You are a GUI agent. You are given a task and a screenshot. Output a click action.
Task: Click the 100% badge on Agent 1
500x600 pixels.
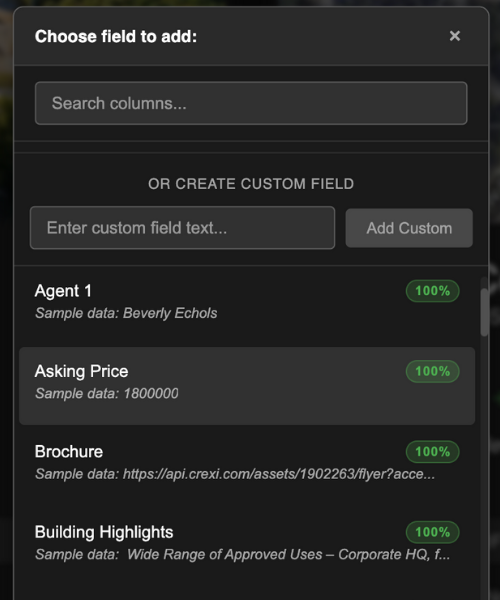(x=432, y=291)
